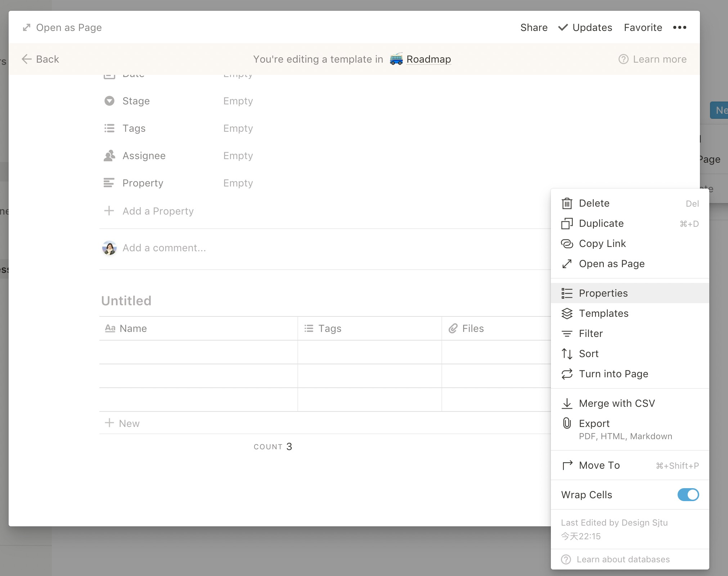Toggle the Wrap Cells switch off
728x576 pixels.
click(x=688, y=495)
